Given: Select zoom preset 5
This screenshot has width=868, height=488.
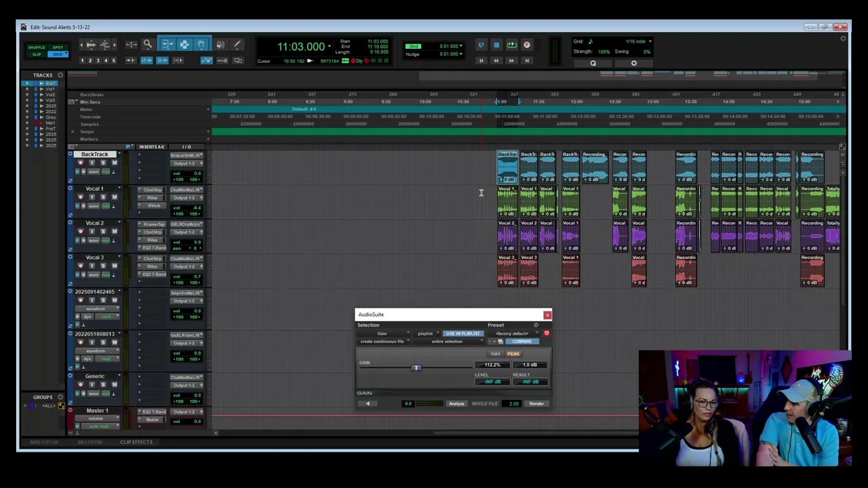Looking at the screenshot, I should tap(113, 60).
